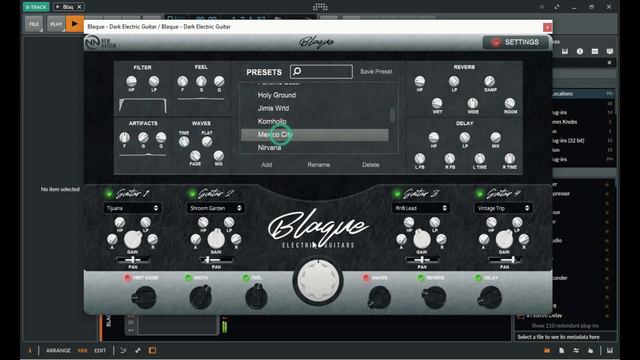Screen dimensions: 640x360
Task: Click Guitar 3 pan slider
Action: coord(422,260)
